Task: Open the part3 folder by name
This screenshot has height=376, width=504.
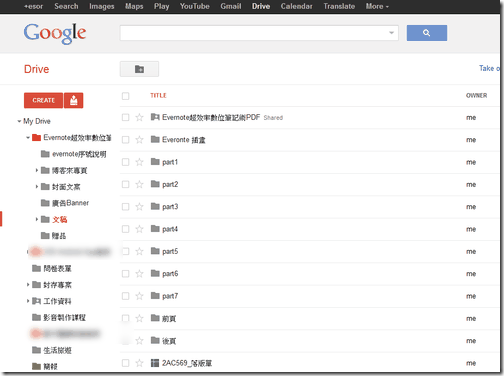Action: pos(170,207)
